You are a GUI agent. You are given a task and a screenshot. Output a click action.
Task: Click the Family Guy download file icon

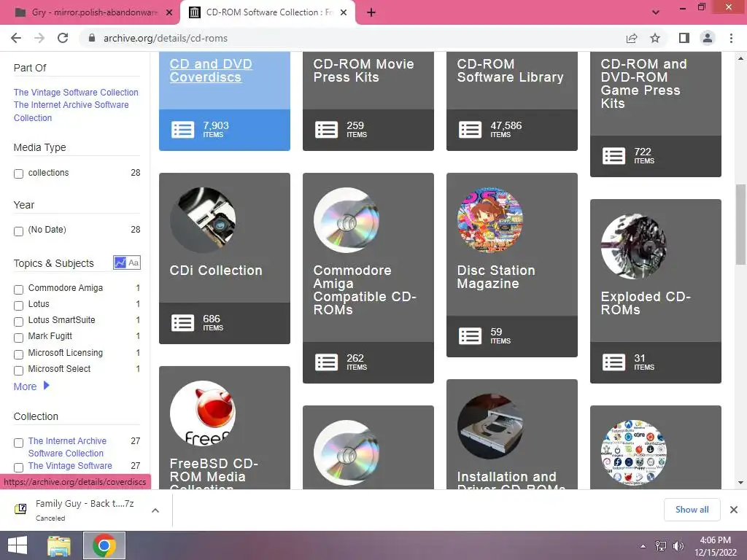tap(20, 509)
